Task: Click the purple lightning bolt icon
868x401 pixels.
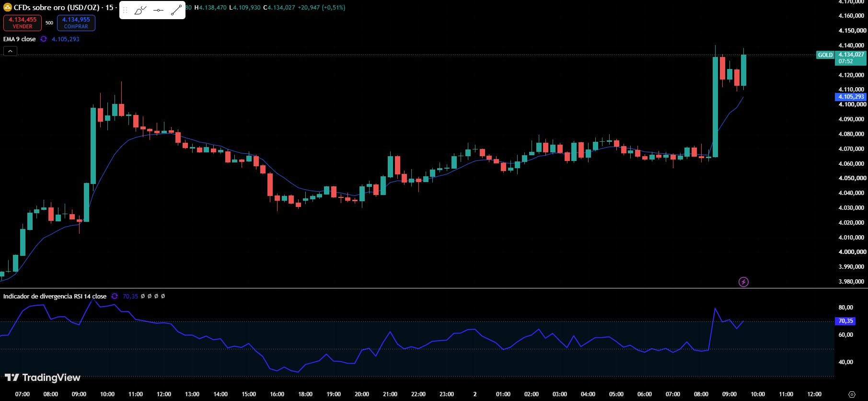Action: pos(743,282)
